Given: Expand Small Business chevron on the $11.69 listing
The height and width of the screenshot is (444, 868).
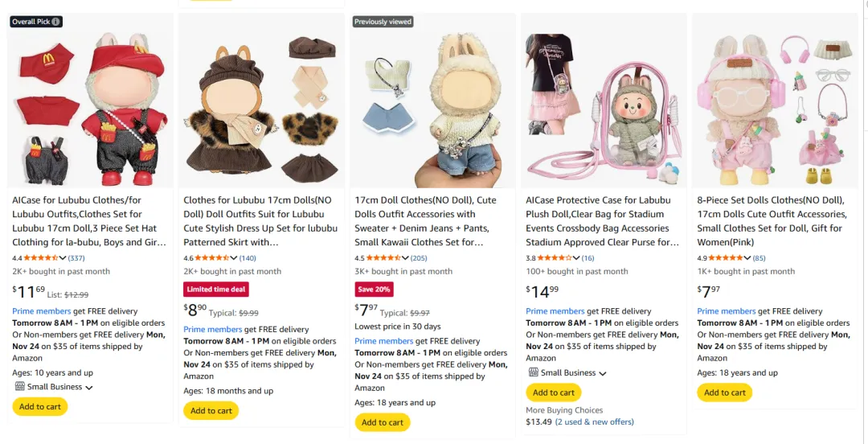Looking at the screenshot, I should pyautogui.click(x=89, y=388).
